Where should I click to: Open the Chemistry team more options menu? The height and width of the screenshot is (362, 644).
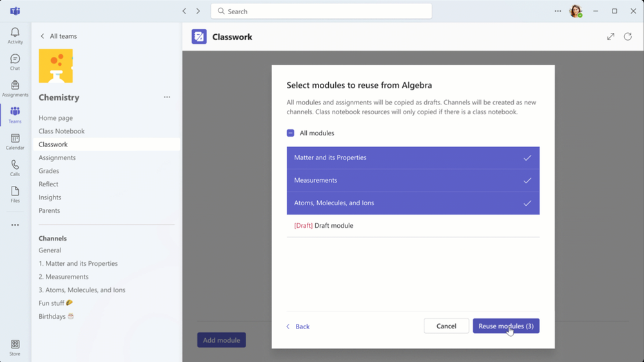tap(167, 97)
